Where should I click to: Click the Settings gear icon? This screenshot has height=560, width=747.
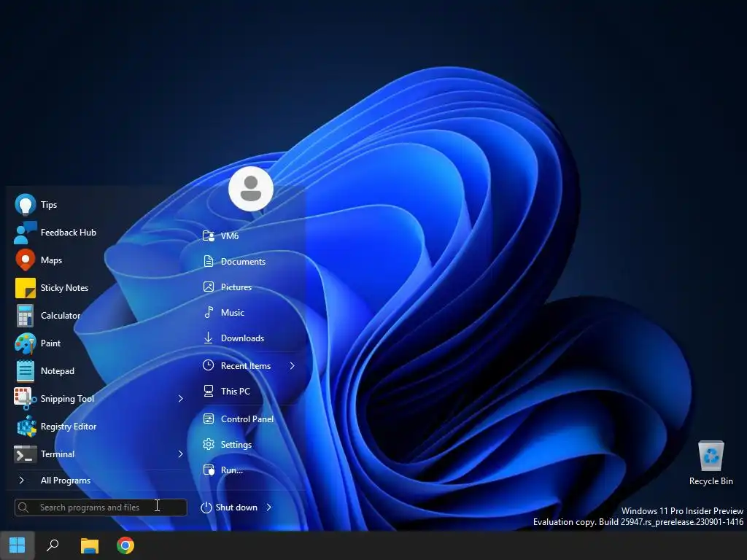(x=208, y=444)
